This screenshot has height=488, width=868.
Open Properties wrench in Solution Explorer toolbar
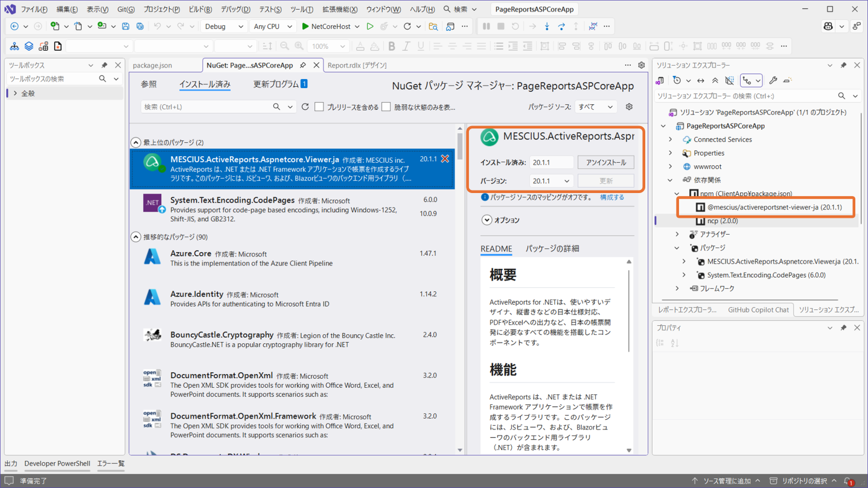point(773,80)
